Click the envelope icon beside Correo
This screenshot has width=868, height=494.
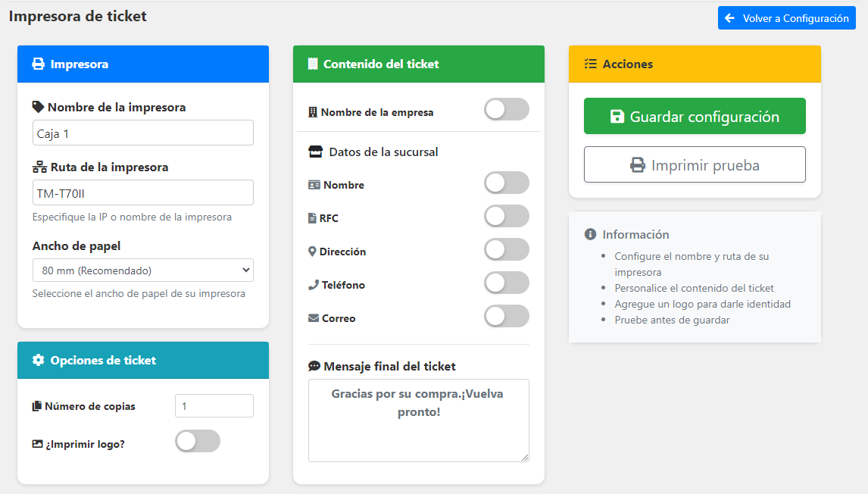[x=314, y=317]
